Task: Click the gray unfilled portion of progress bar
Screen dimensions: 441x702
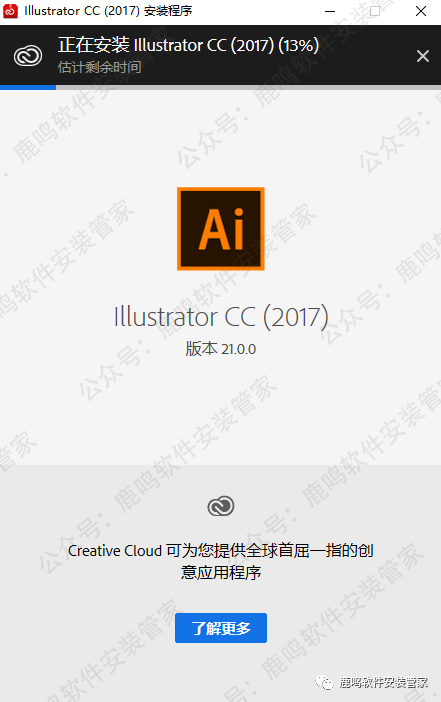Action: 248,87
